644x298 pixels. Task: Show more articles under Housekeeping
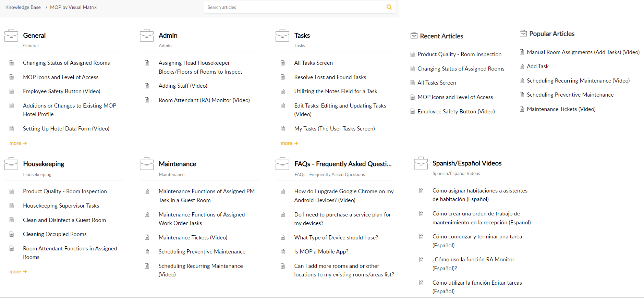click(18, 272)
